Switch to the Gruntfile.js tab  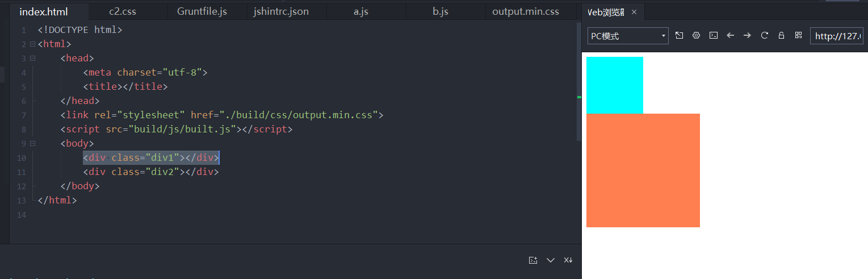tap(202, 12)
